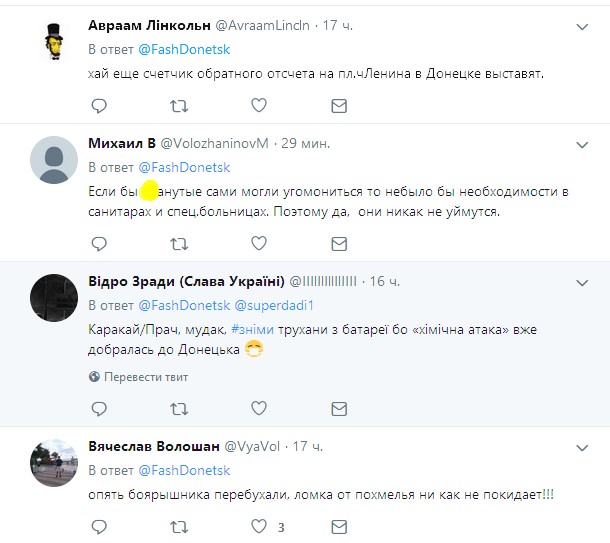Reply to Відро Зради's tweet
This screenshot has width=610, height=543.
[98, 408]
